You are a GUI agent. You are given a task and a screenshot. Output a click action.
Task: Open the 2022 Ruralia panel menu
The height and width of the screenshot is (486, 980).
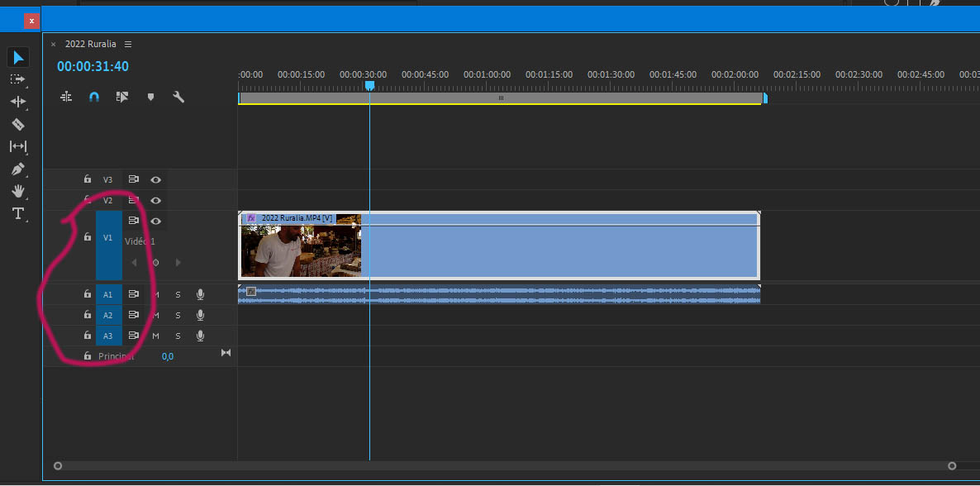[x=128, y=44]
